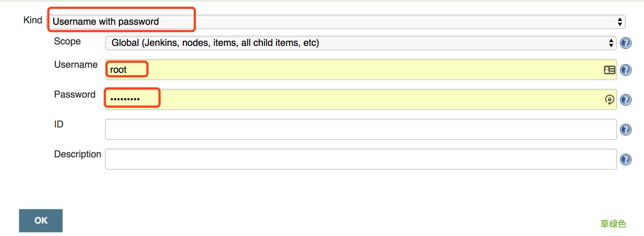This screenshot has width=644, height=236.
Task: Open help for the Description field
Action: [626, 160]
